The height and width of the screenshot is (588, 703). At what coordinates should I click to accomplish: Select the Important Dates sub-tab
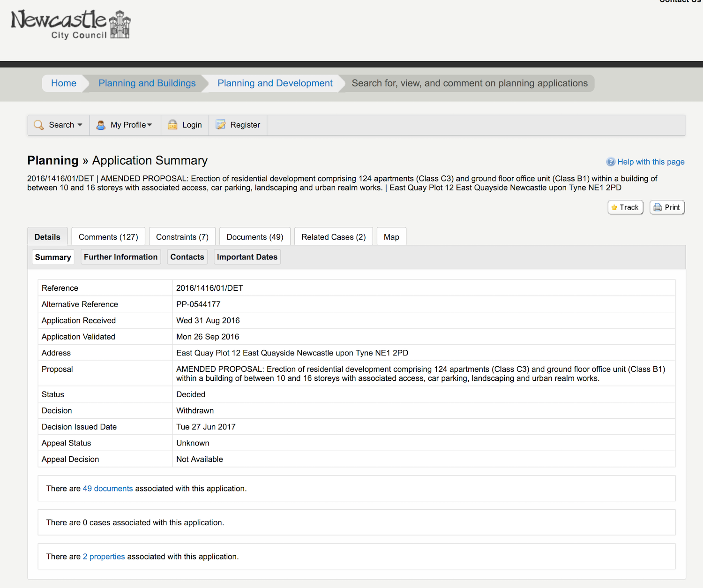click(x=247, y=257)
